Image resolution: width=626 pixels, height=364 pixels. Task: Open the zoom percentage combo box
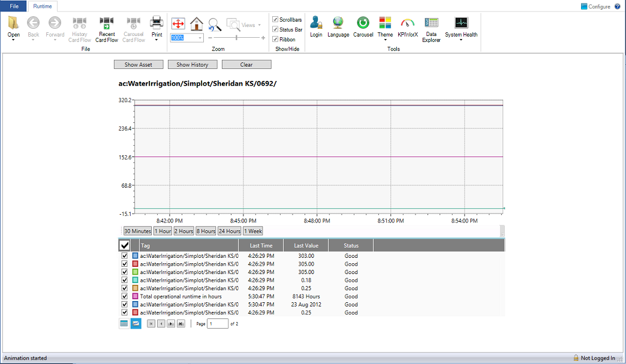pyautogui.click(x=200, y=38)
